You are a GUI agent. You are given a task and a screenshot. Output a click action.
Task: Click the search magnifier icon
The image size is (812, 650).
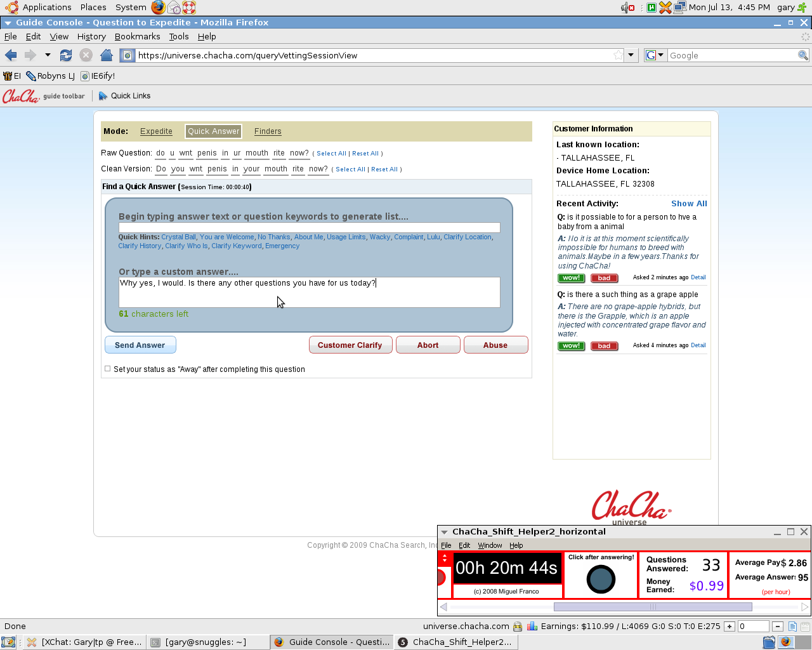(x=802, y=55)
